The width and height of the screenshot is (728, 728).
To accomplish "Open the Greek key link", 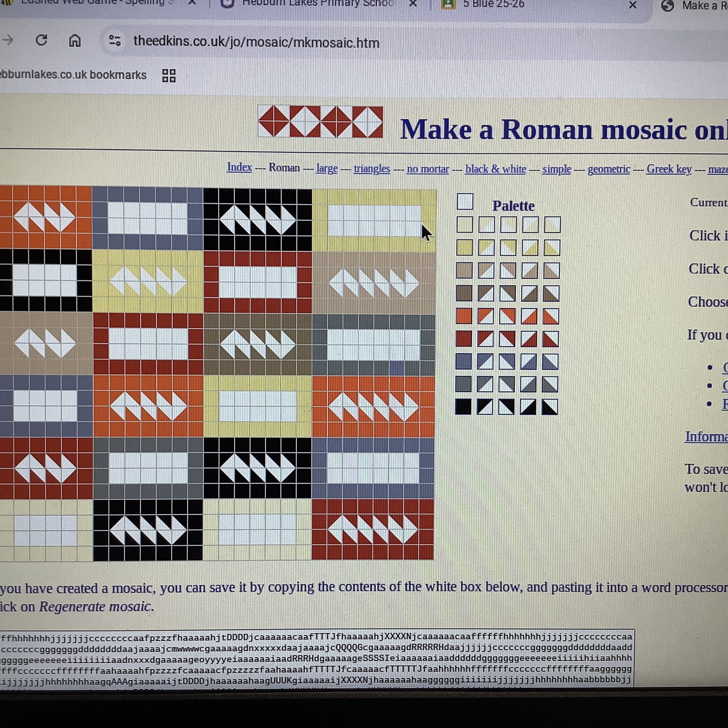I will click(669, 169).
